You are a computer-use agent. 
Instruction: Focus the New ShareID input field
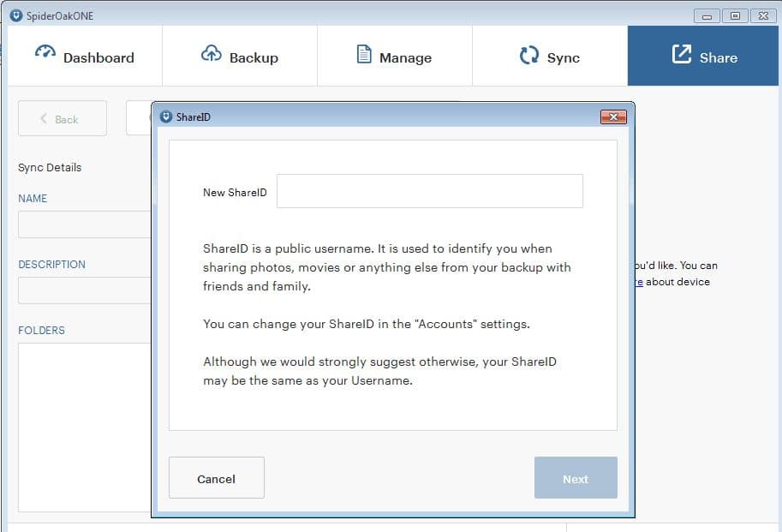tap(430, 191)
